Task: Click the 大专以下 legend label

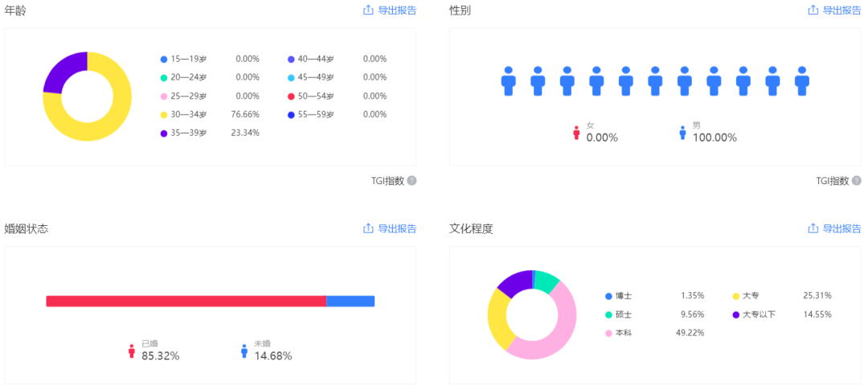Action: pyautogui.click(x=759, y=314)
